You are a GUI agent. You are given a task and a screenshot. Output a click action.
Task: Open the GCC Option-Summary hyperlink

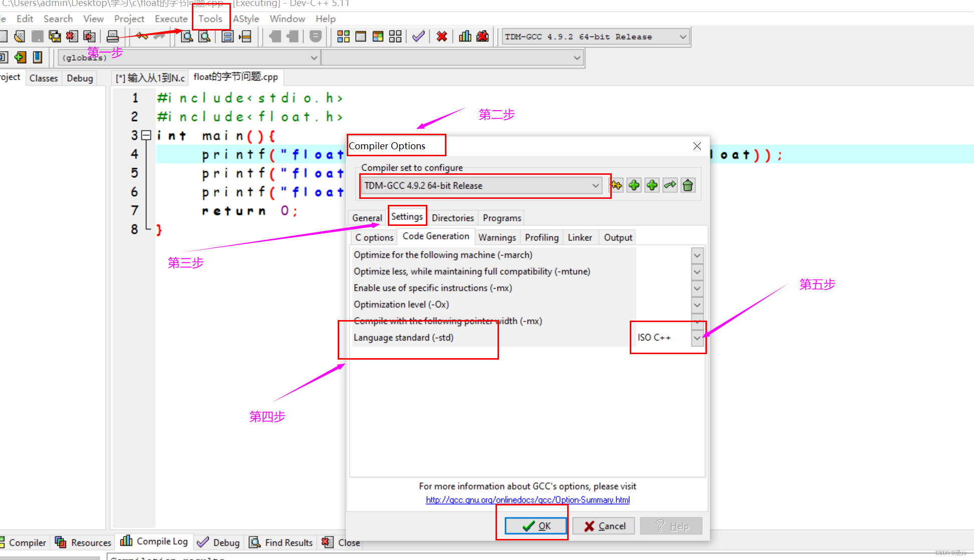(528, 499)
